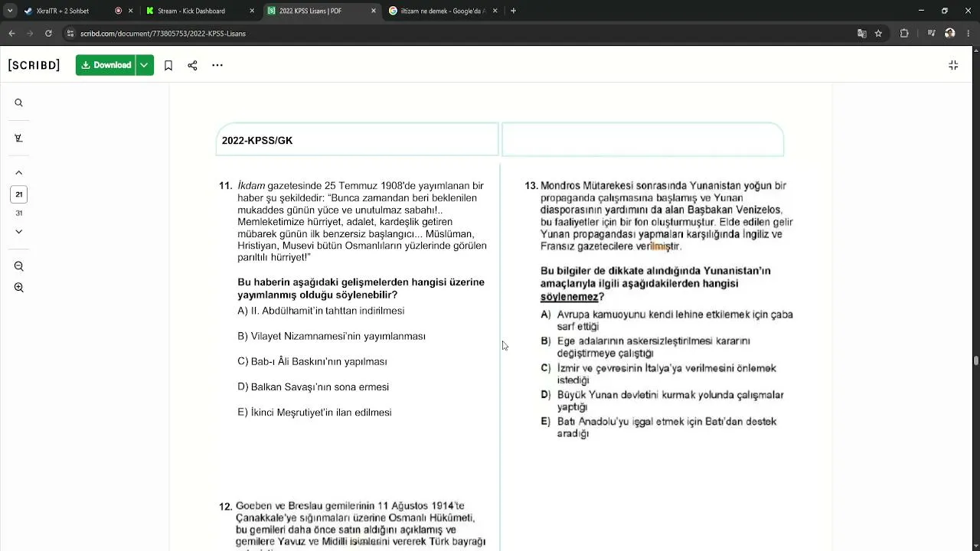The image size is (980, 551).
Task: Close the Stream - Kick Dashboard tab
Action: 253,11
